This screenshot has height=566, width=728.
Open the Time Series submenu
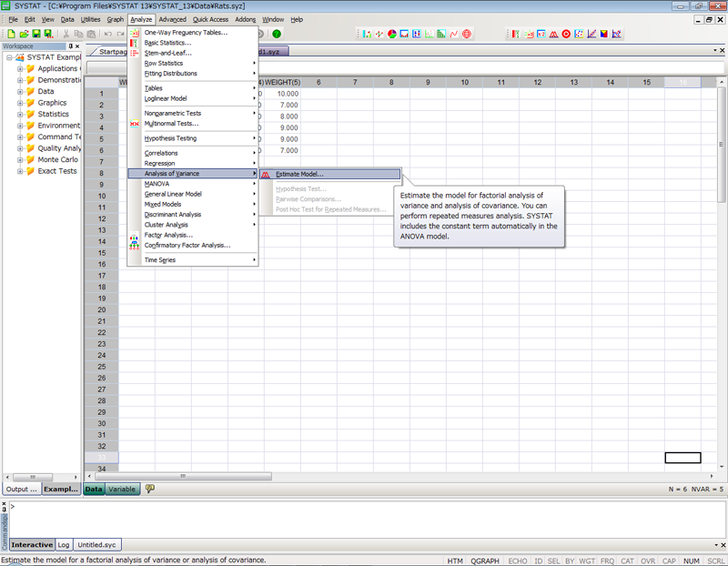193,260
